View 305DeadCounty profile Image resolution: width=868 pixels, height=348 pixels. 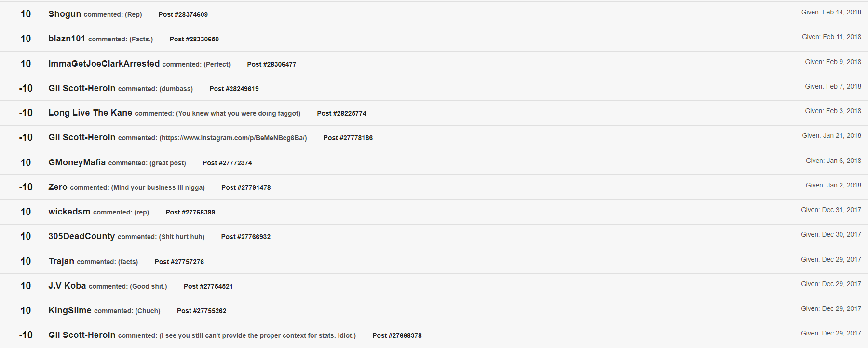[81, 236]
